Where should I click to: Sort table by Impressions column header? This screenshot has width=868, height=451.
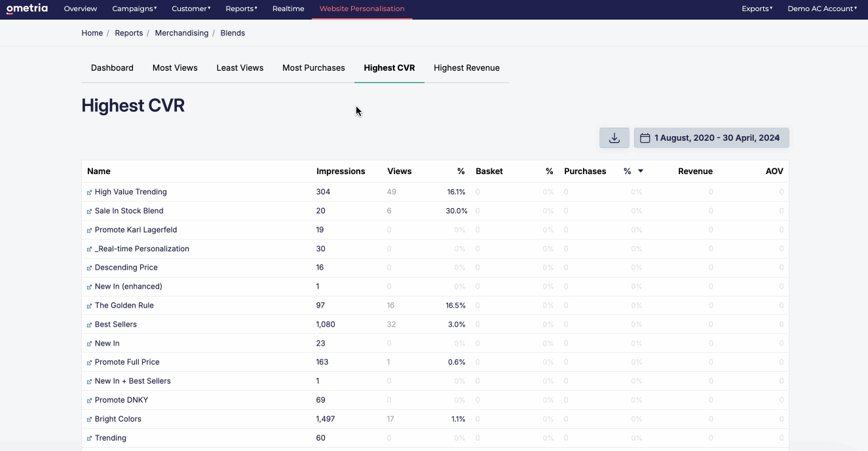(x=341, y=171)
